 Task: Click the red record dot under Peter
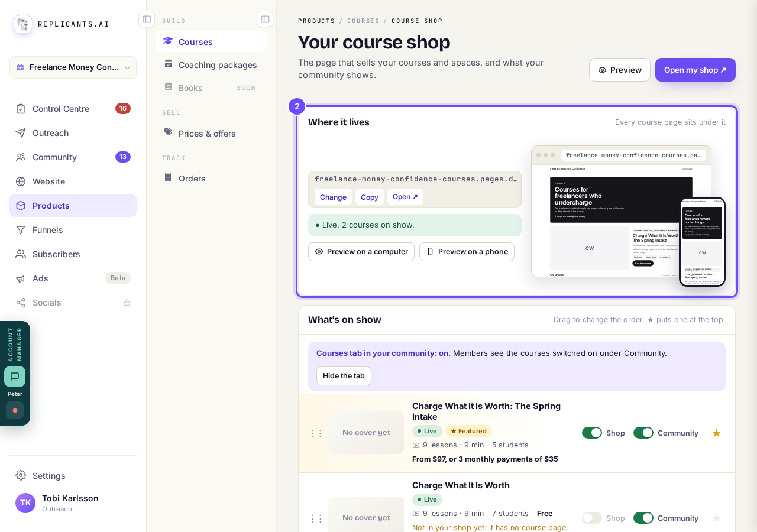pyautogui.click(x=15, y=410)
